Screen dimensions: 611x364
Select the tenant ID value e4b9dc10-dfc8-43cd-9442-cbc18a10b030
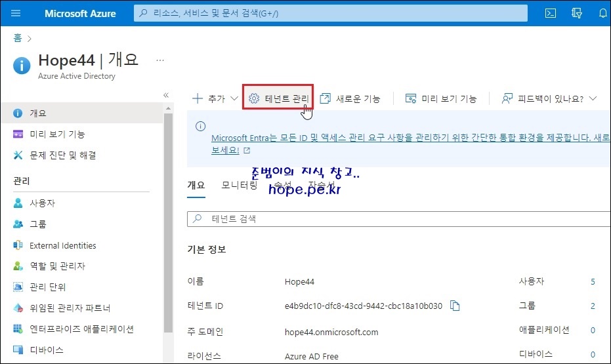(x=363, y=306)
